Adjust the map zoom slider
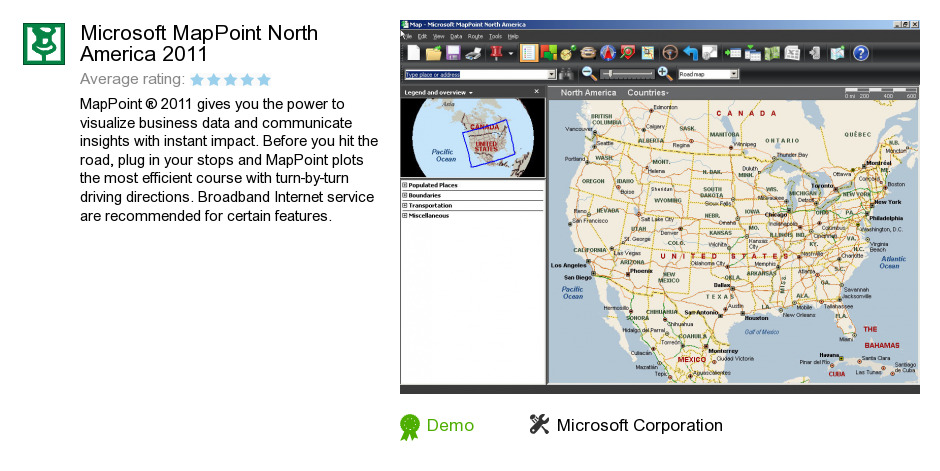 [x=627, y=74]
